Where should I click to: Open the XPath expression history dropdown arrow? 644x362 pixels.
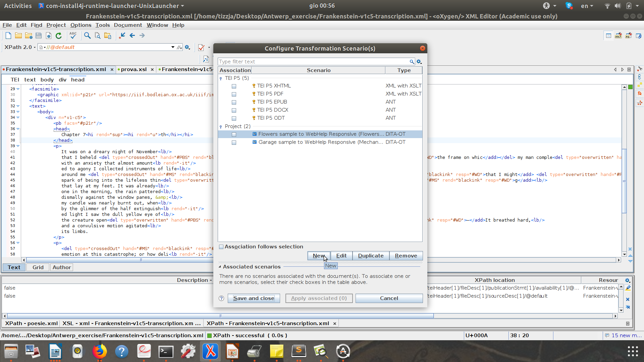pyautogui.click(x=173, y=47)
